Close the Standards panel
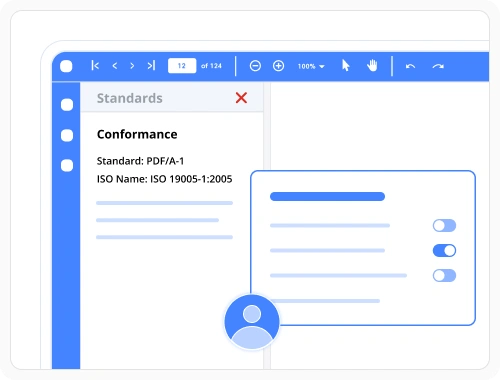 [x=241, y=98]
